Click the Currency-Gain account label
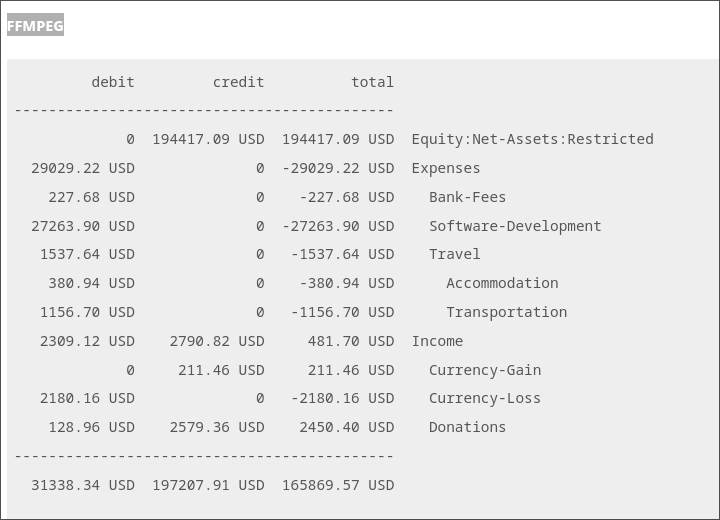This screenshot has height=520, width=720. coord(485,370)
